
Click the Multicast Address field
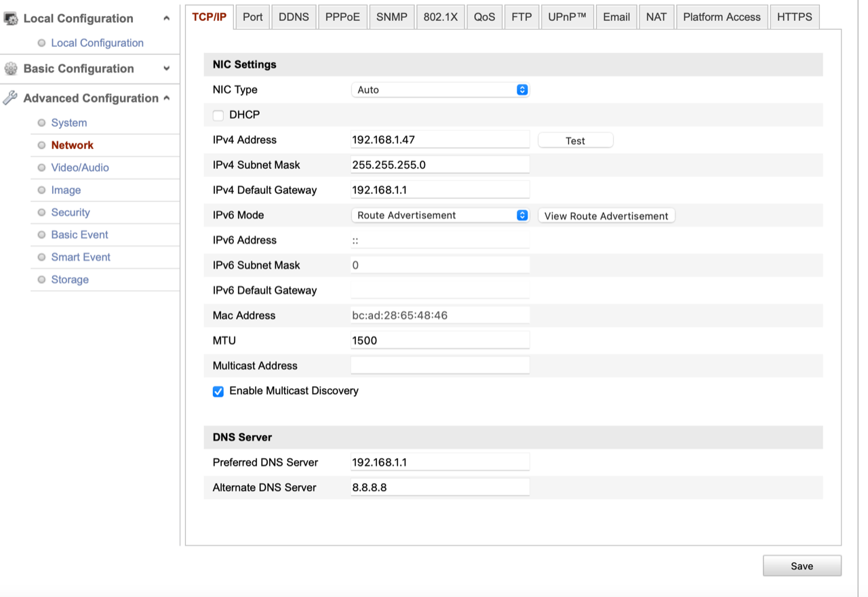point(439,365)
